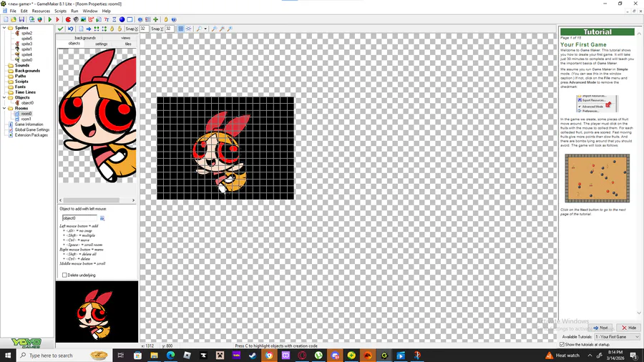644x362 pixels.
Task: Run the game with the green play icon
Action: click(49, 19)
